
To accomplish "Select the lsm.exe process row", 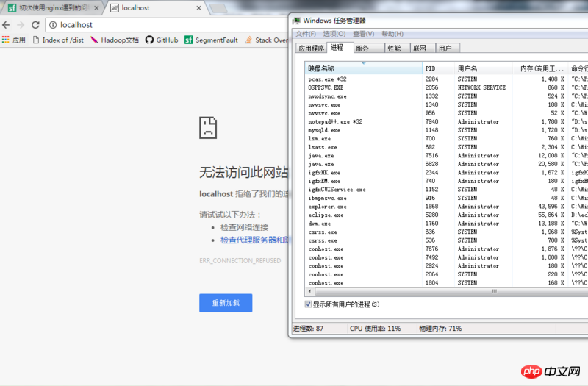I will 446,138.
